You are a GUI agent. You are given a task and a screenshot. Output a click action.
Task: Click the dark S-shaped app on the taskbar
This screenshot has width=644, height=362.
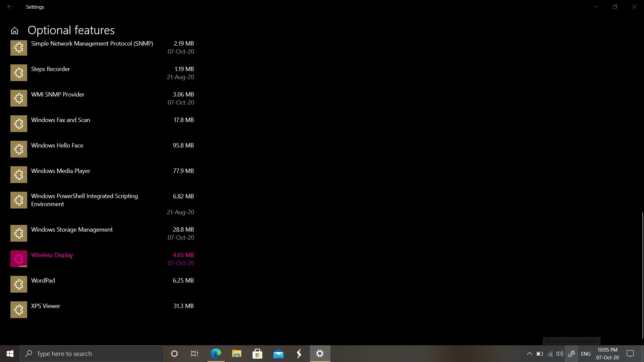coord(299,354)
